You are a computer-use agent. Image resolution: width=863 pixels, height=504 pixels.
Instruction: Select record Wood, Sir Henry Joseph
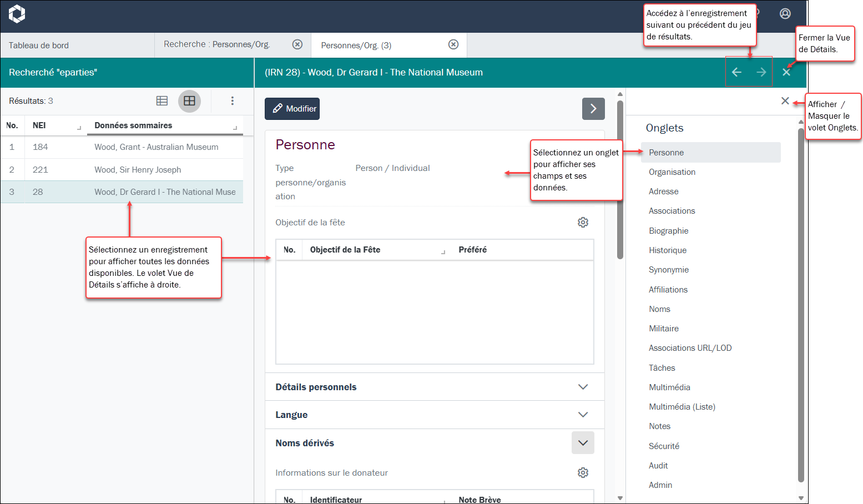pos(122,170)
